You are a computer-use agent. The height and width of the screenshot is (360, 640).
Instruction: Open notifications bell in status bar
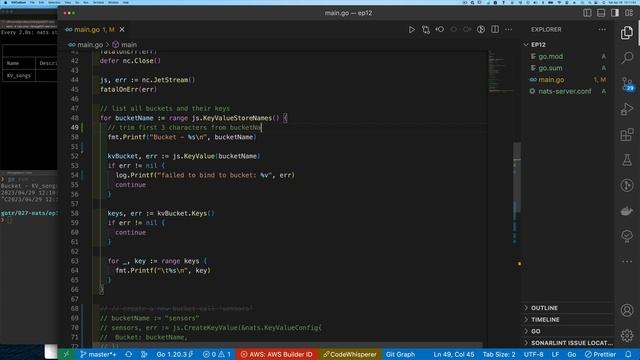628,354
